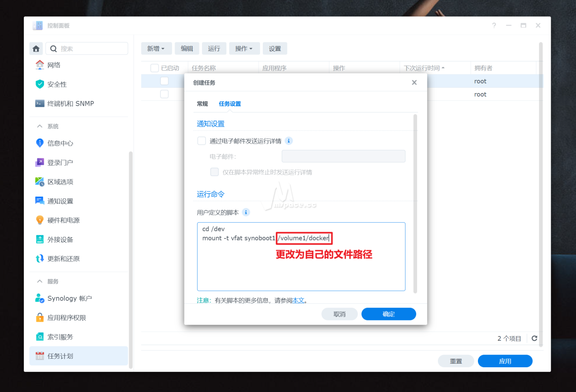Close the 创建任务 dialog
Screen dimensions: 576x392
[414, 82]
